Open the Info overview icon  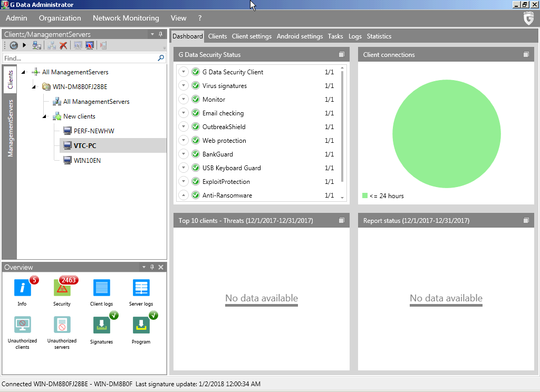22,288
